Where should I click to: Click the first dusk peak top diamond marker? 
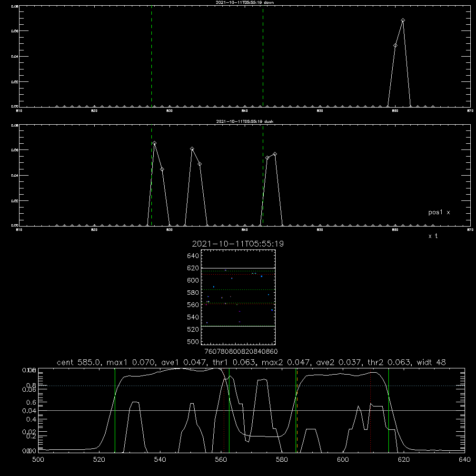tap(155, 143)
